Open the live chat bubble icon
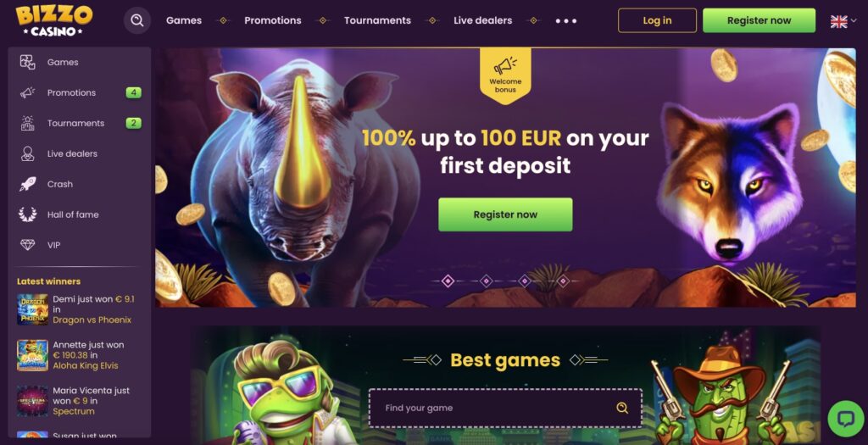The image size is (868, 445). (846, 419)
